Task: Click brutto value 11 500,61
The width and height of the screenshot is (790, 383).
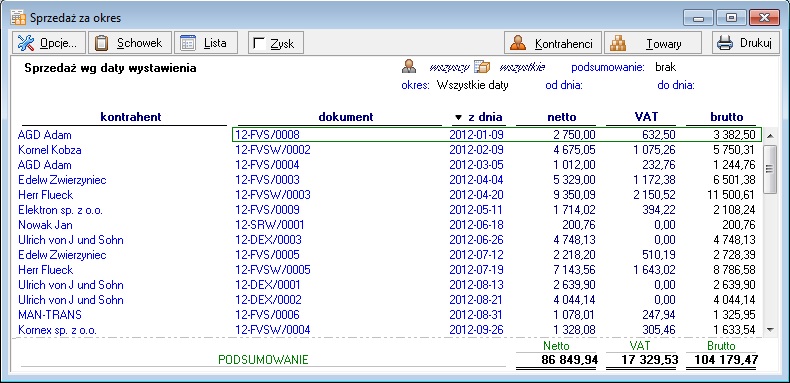Action: (731, 195)
